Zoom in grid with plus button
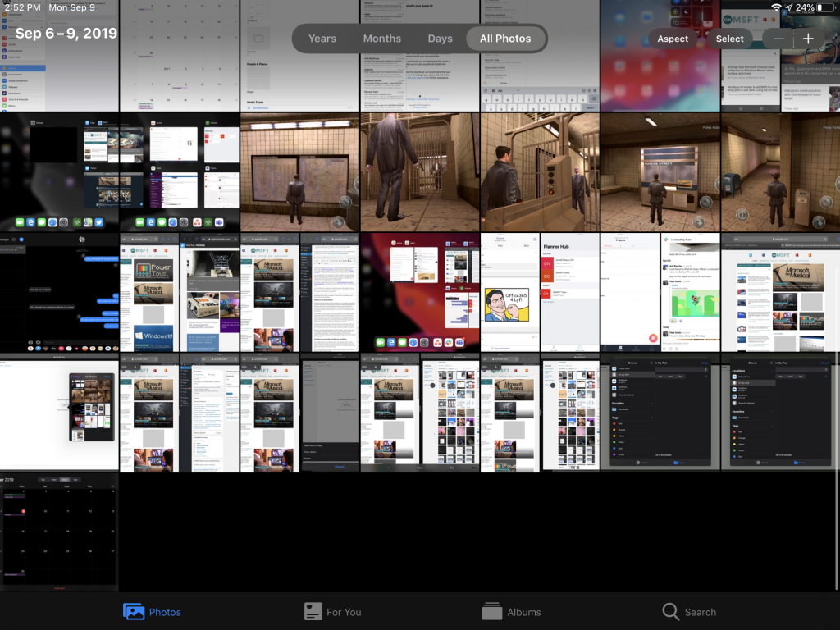This screenshot has height=630, width=840. [x=808, y=39]
